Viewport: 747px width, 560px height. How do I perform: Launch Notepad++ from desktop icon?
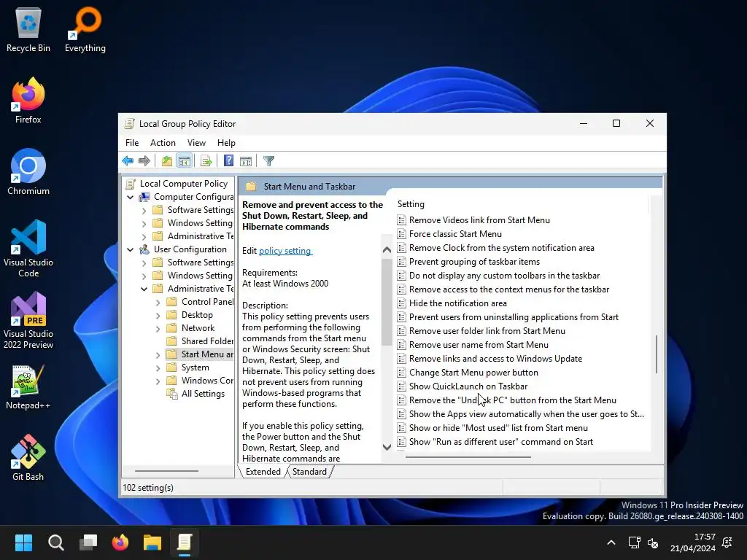(x=28, y=387)
